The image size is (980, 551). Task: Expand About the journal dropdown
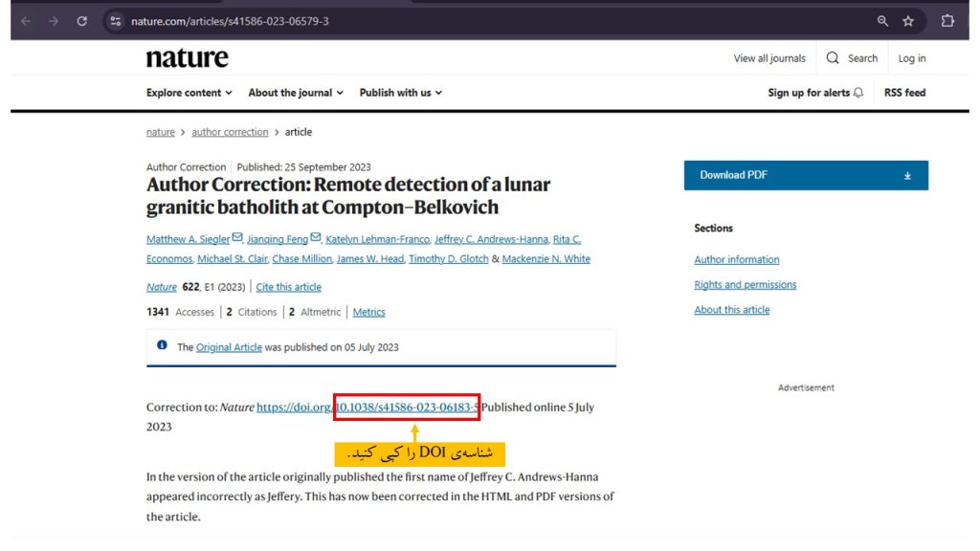click(x=296, y=93)
